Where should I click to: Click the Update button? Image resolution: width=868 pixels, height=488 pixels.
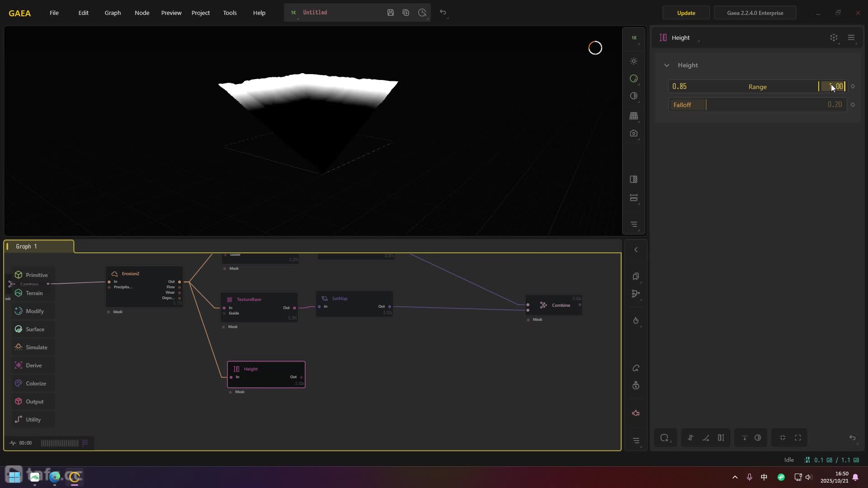(686, 13)
